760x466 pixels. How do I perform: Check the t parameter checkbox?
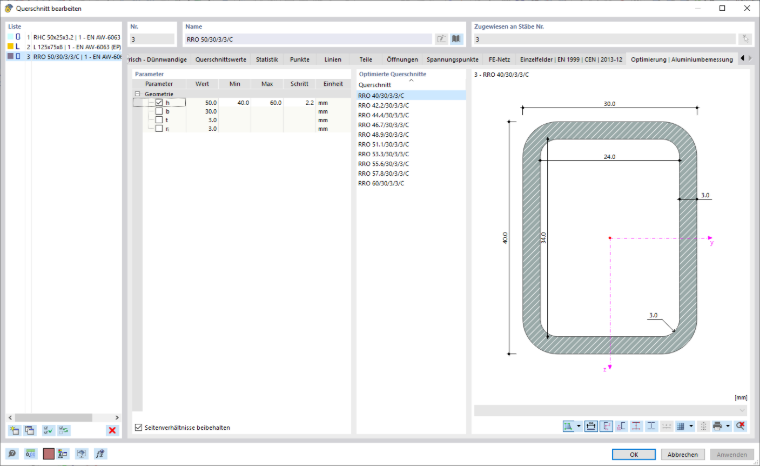point(159,120)
